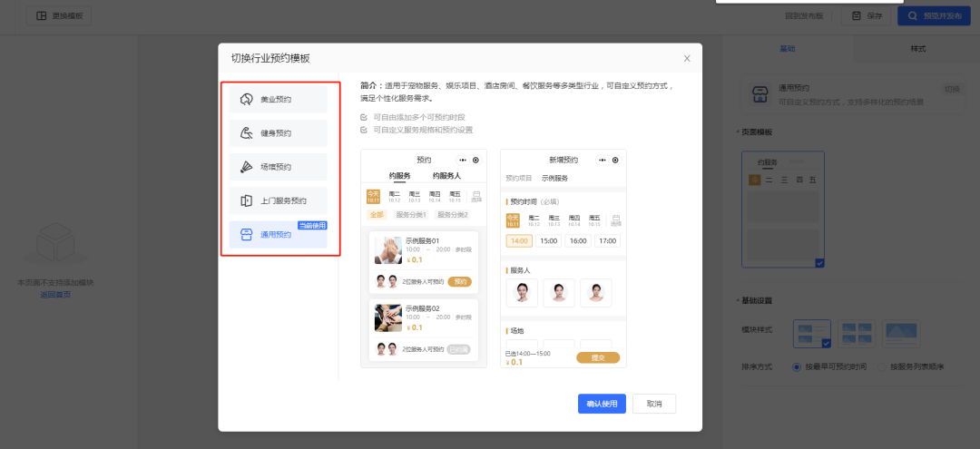Click the 服务分类2 filter chip

click(453, 215)
